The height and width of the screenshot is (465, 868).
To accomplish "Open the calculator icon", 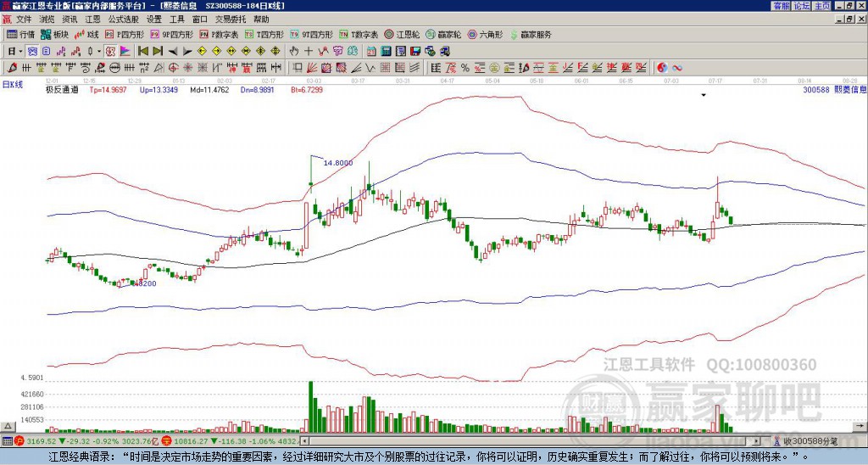I will click(x=386, y=52).
